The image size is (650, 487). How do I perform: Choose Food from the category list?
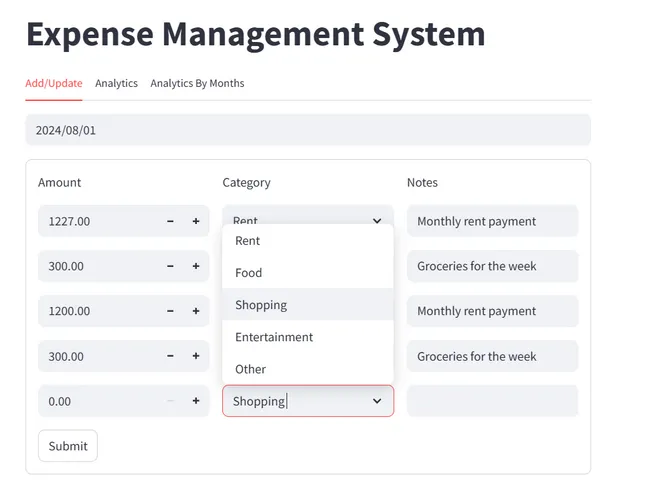click(x=308, y=273)
